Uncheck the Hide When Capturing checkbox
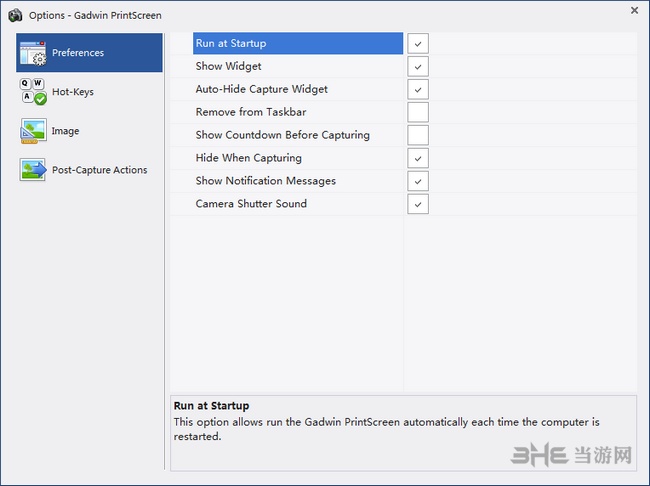This screenshot has height=486, width=650. click(x=417, y=158)
